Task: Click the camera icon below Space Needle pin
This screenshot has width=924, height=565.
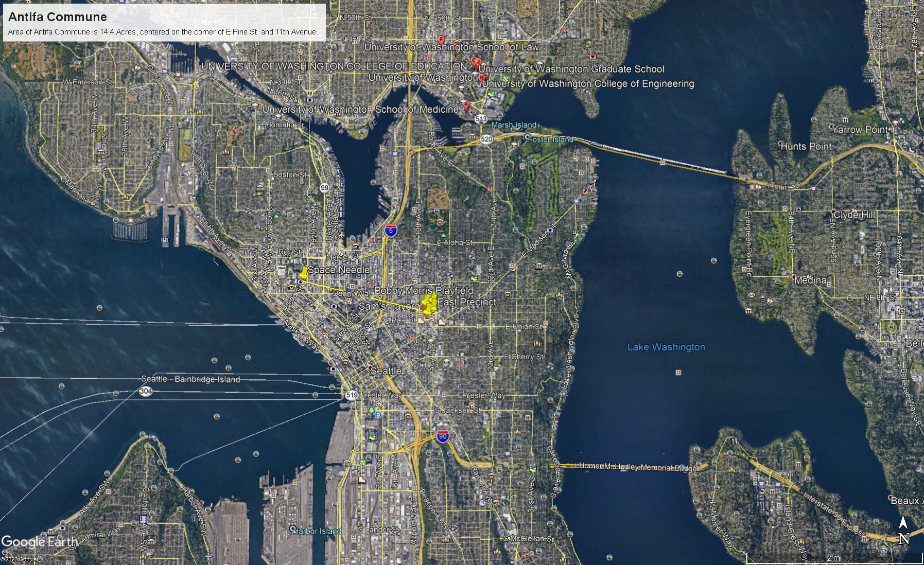Action: click(x=301, y=282)
